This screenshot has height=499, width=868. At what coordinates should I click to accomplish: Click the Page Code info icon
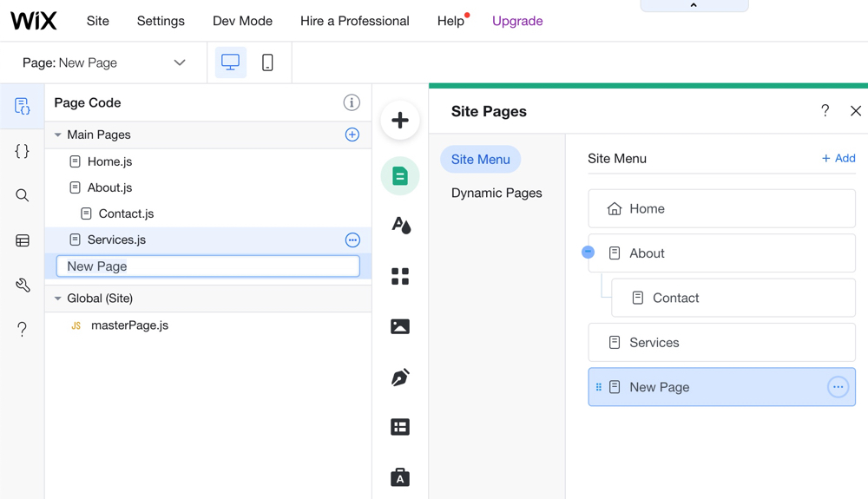point(352,102)
